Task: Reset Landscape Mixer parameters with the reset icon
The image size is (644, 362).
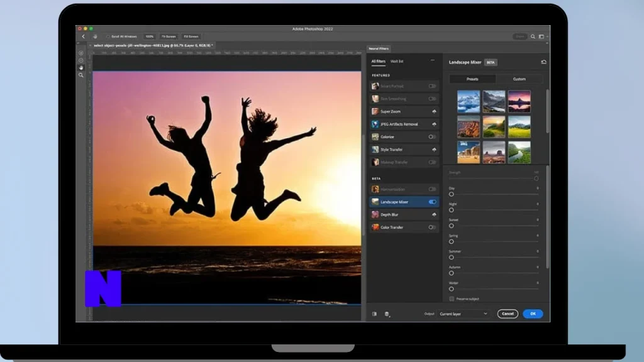Action: coord(543,62)
